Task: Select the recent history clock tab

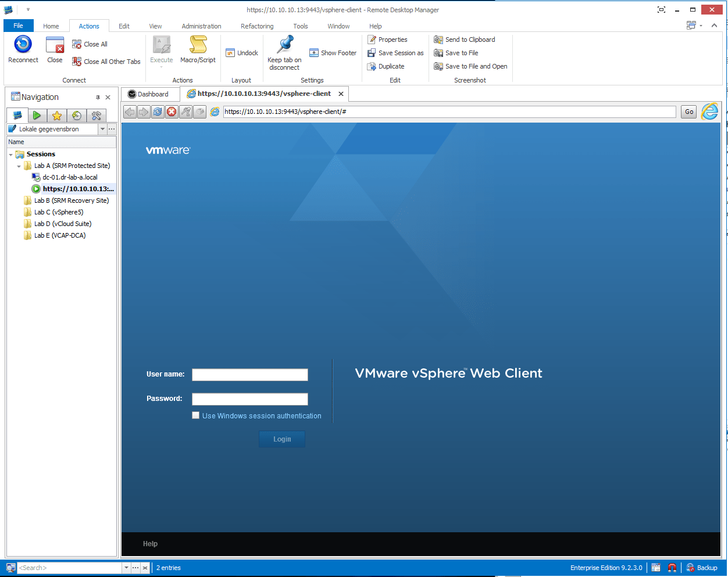Action: (76, 116)
